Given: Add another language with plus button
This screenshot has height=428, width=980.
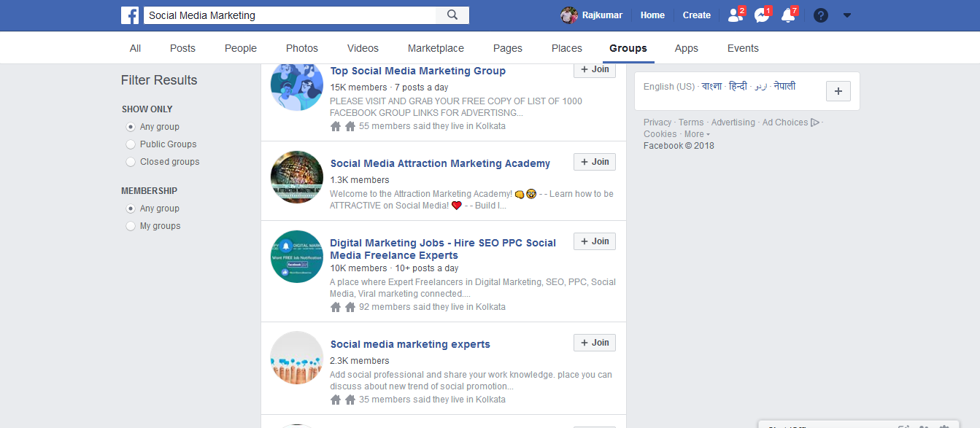Looking at the screenshot, I should point(838,91).
